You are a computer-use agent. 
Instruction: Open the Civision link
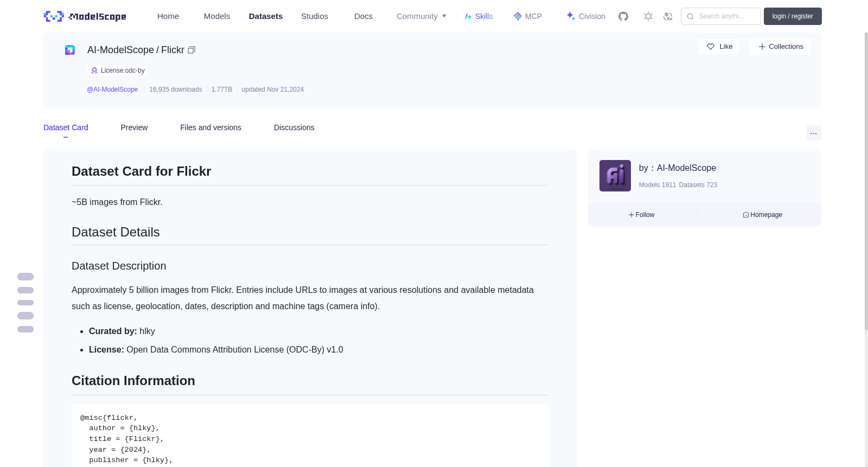pos(586,16)
